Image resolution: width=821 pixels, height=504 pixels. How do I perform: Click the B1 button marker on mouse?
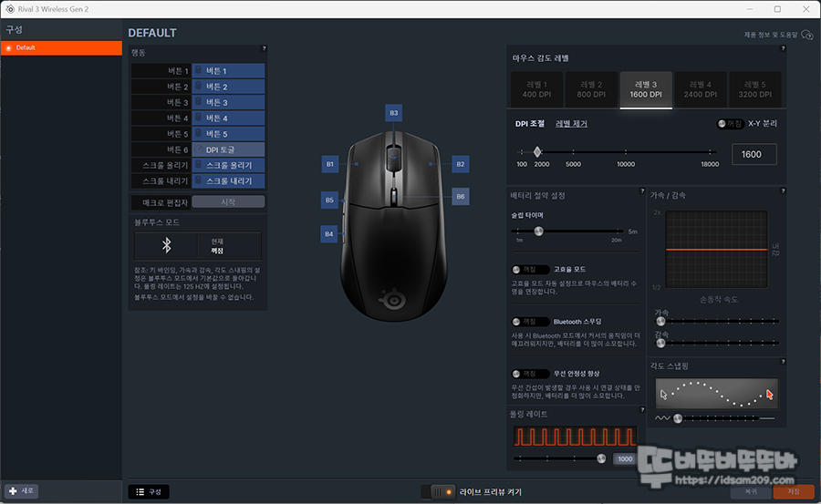click(330, 164)
